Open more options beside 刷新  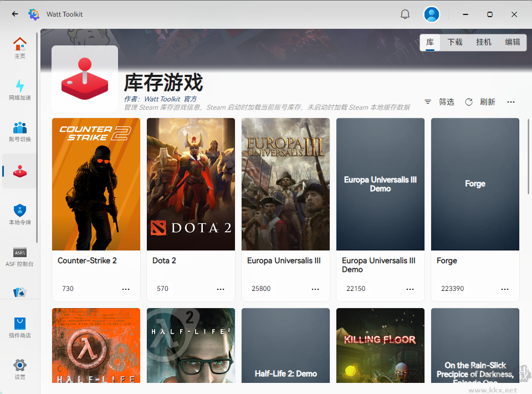click(x=510, y=102)
